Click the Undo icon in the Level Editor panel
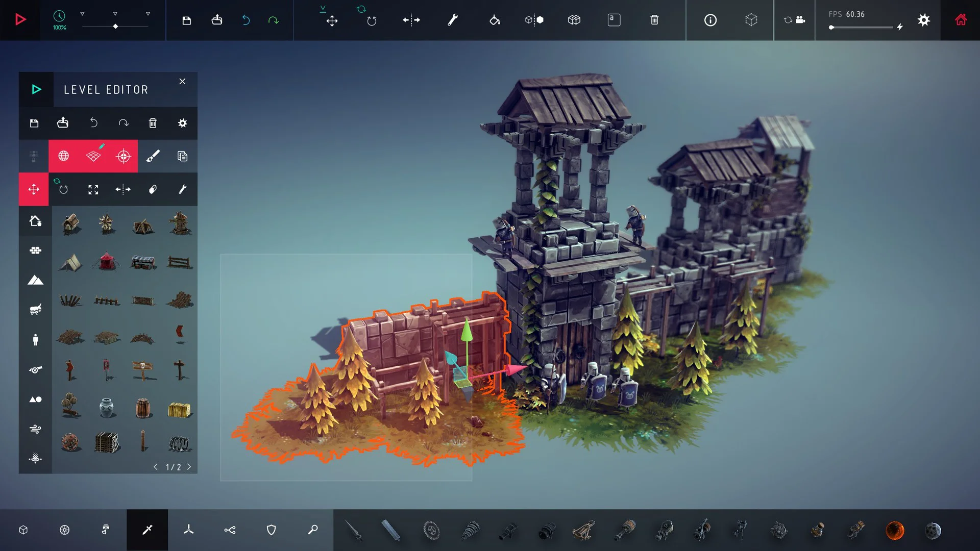 (x=93, y=123)
